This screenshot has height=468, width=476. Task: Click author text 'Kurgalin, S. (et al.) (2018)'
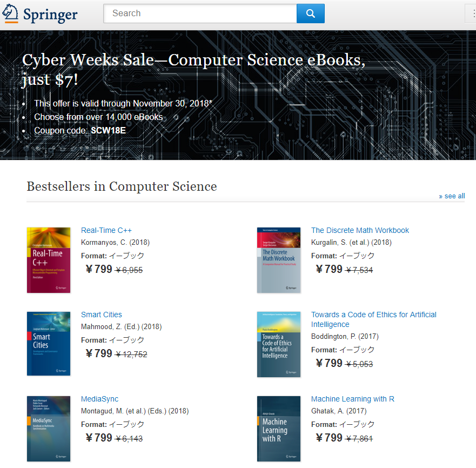(x=351, y=242)
